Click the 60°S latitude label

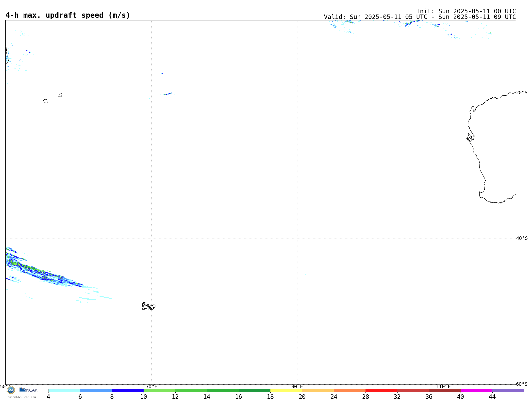(522, 384)
